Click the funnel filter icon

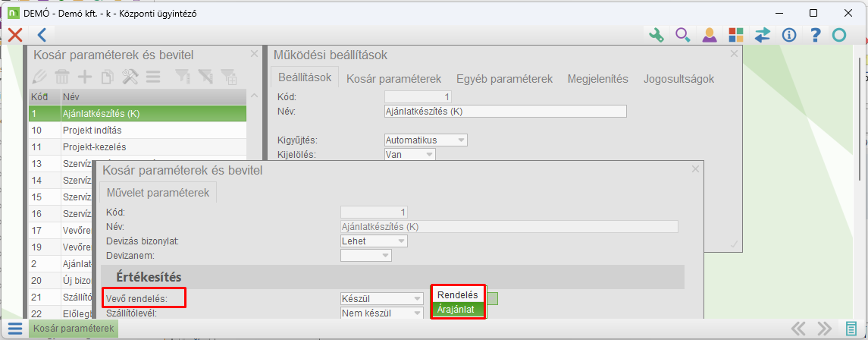coord(182,77)
